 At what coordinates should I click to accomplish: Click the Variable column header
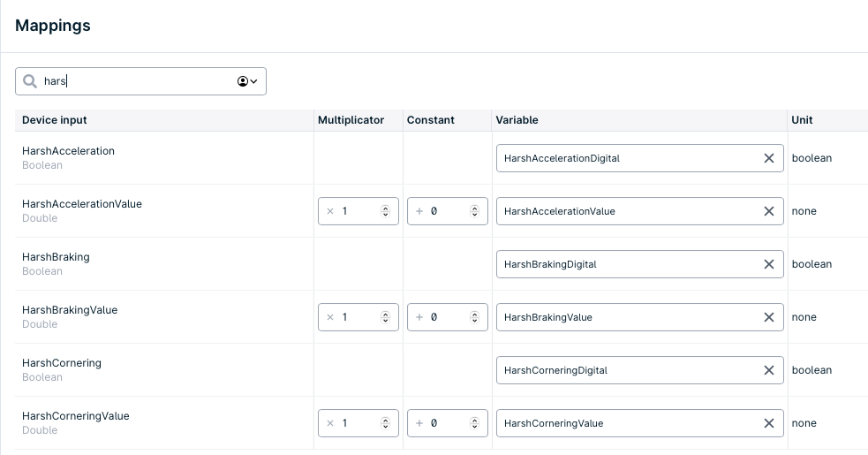pos(517,120)
